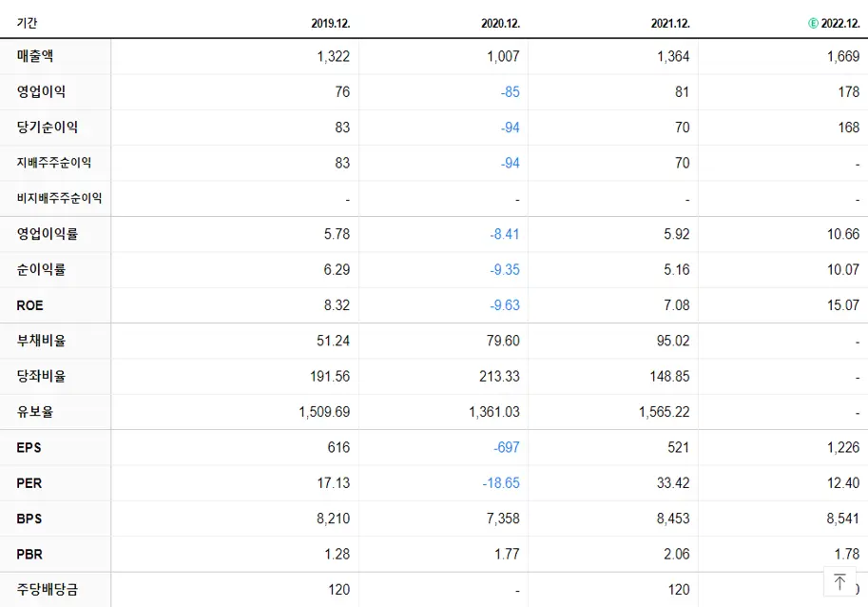Click the 8,210 BPS value
868x607 pixels.
(x=334, y=519)
